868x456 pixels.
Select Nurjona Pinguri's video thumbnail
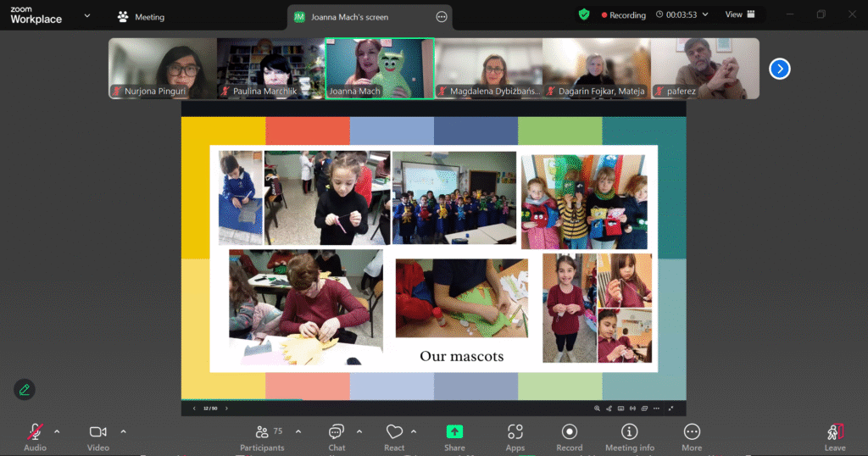click(x=163, y=68)
